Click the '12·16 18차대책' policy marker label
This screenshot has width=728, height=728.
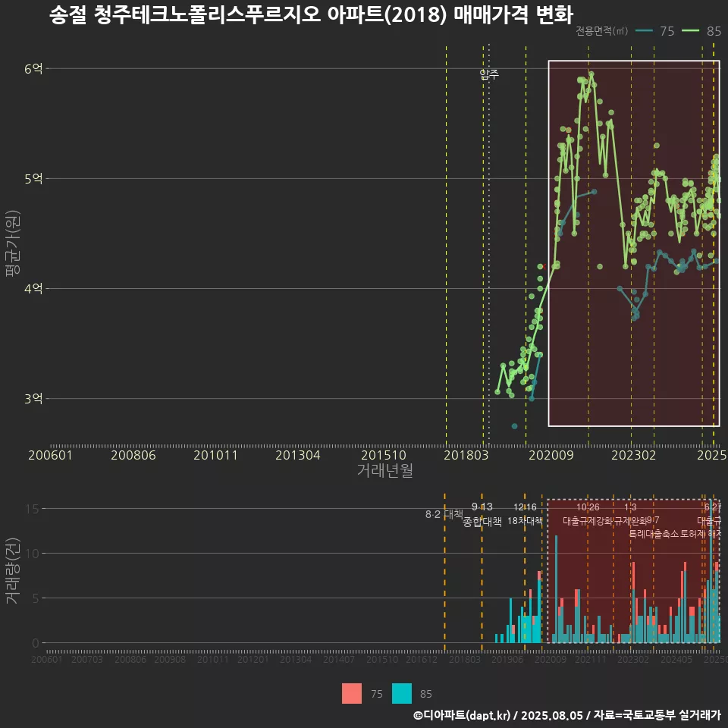525,514
